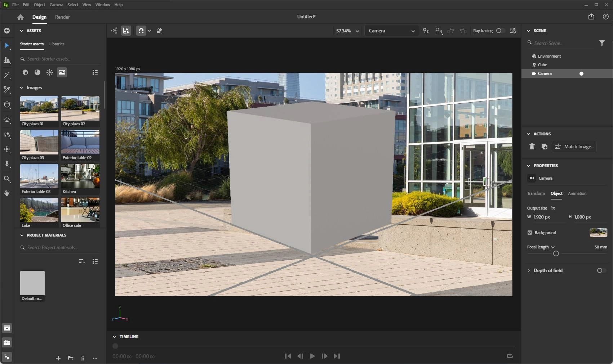Image resolution: width=613 pixels, height=364 pixels.
Task: Step to the next frame
Action: (324, 356)
